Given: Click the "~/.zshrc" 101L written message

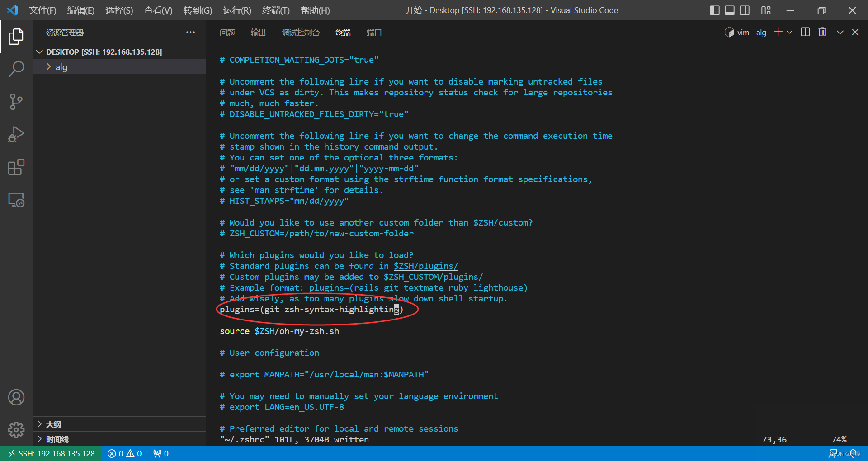Looking at the screenshot, I should coord(294,439).
